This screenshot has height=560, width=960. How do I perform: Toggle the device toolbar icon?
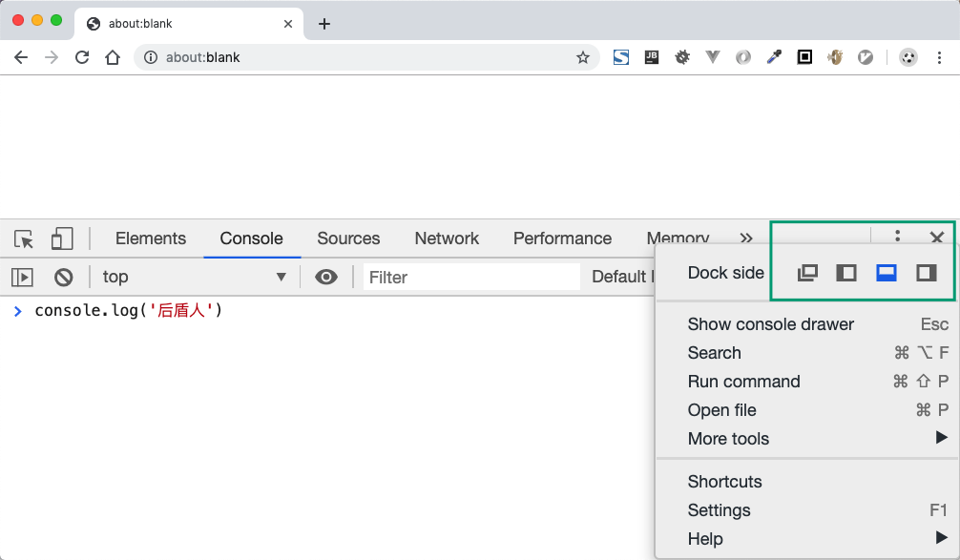[x=62, y=239]
